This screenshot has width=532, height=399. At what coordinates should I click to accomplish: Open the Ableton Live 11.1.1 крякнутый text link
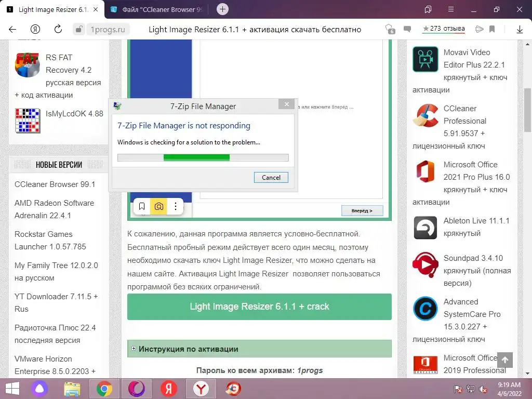click(x=476, y=227)
